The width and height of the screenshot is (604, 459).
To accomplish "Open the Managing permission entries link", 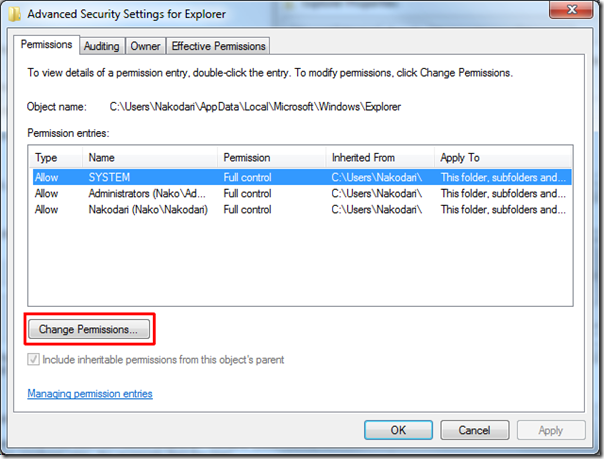I will coord(90,394).
